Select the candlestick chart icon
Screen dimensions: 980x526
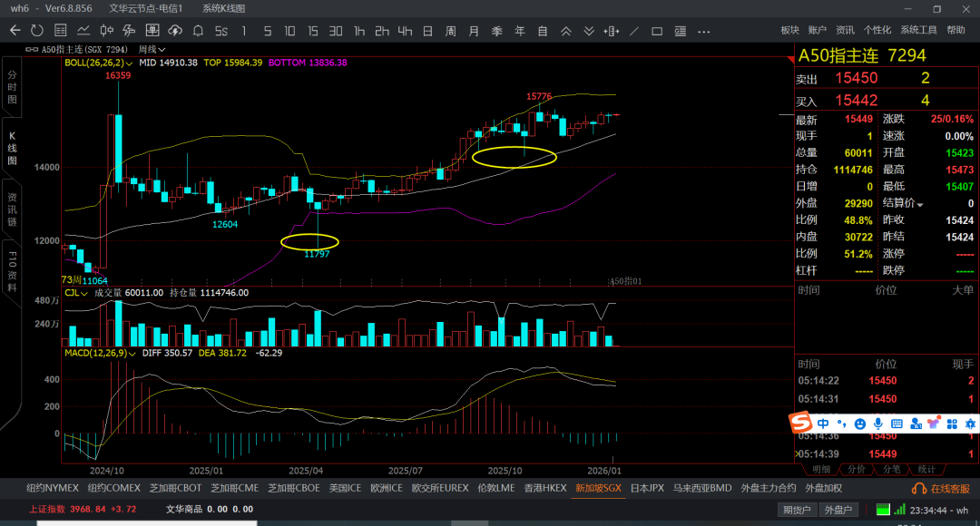pyautogui.click(x=107, y=31)
